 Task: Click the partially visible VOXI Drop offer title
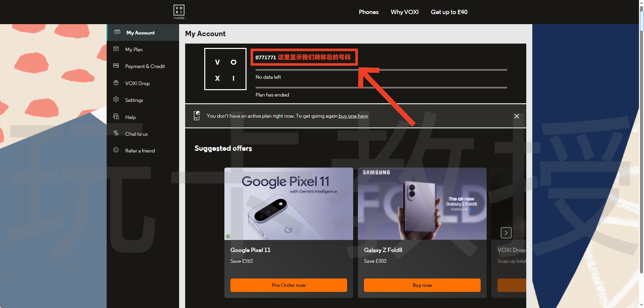coord(512,250)
